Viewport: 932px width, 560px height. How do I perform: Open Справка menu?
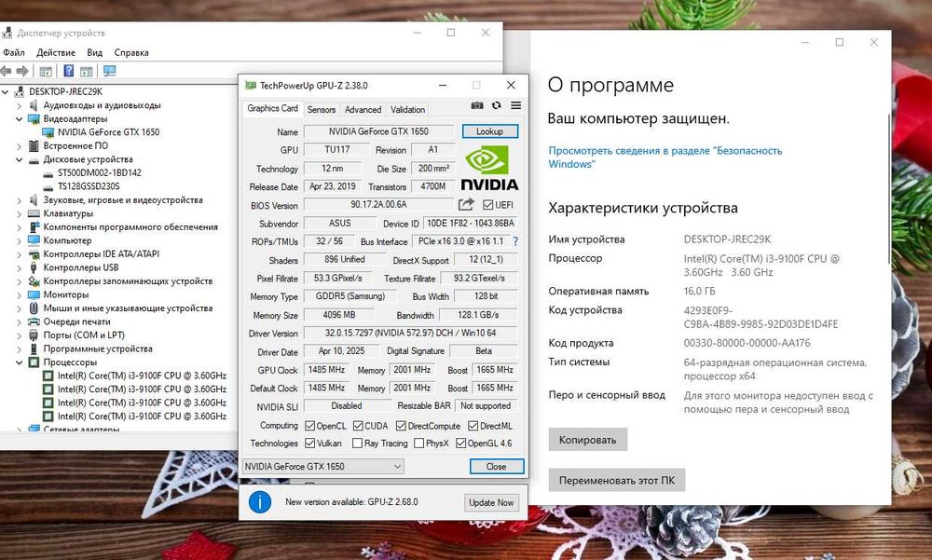[131, 52]
